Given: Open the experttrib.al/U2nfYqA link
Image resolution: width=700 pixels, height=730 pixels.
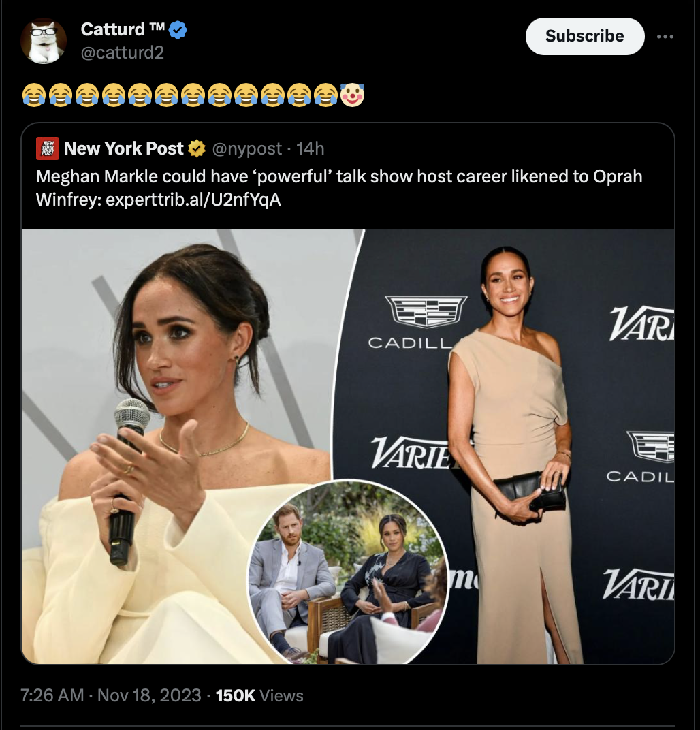Looking at the screenshot, I should 193,200.
